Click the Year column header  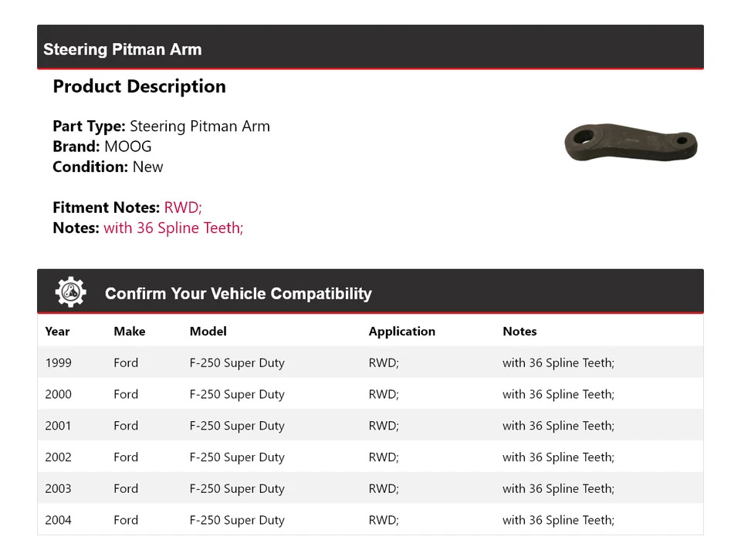coord(57,331)
